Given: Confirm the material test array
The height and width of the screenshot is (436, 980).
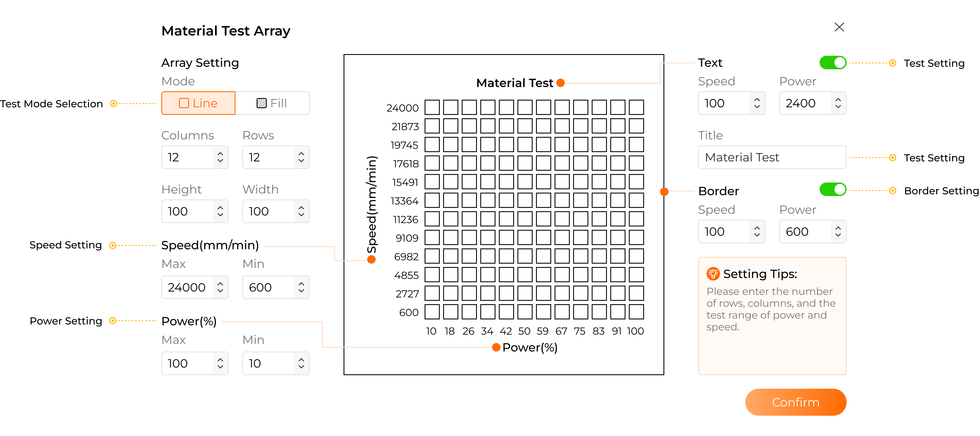Looking at the screenshot, I should 796,402.
